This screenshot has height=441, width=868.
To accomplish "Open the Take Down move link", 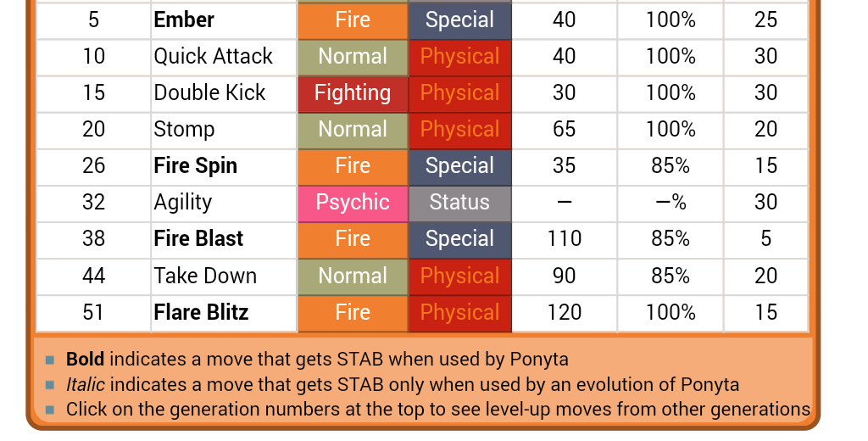I will (205, 276).
